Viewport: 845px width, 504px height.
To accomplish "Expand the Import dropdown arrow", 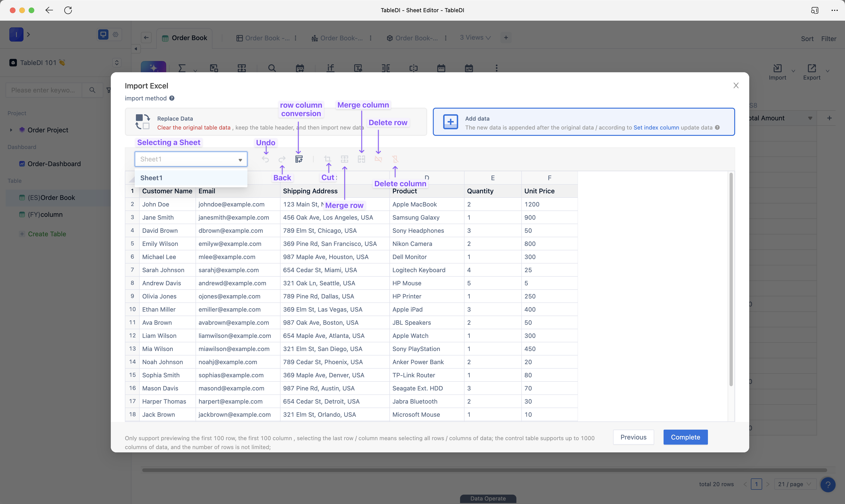I will 793,71.
